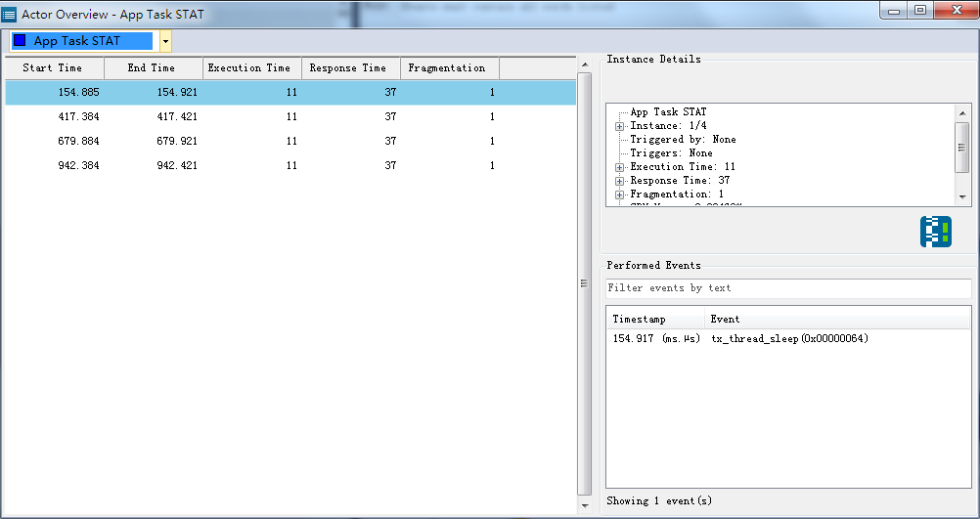Expand the Fragmentation: 1 tree node

click(x=619, y=195)
